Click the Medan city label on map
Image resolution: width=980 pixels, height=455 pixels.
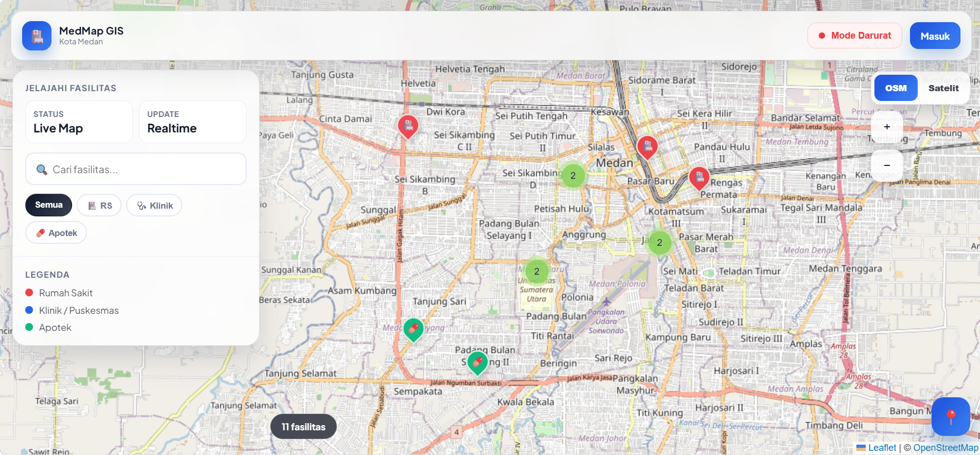tap(614, 163)
